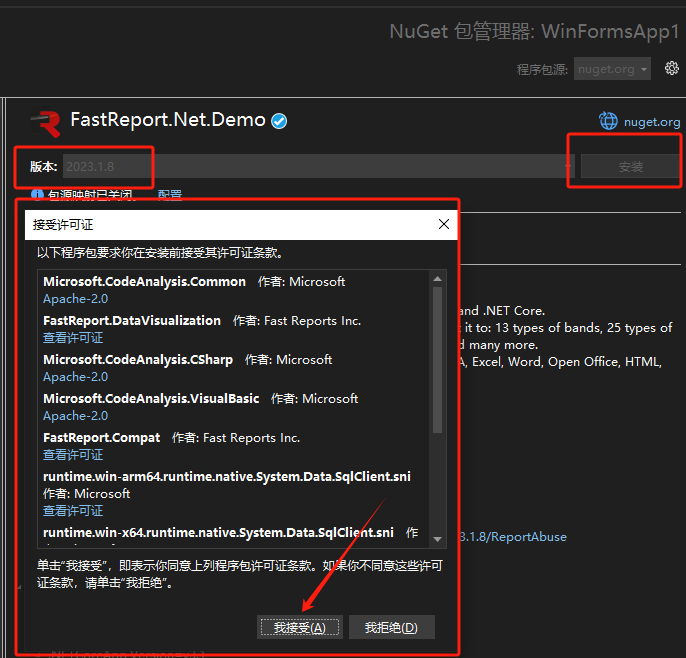Viewport: 686px width, 658px height.
Task: Select FastReport.Compat package name
Action: click(102, 438)
